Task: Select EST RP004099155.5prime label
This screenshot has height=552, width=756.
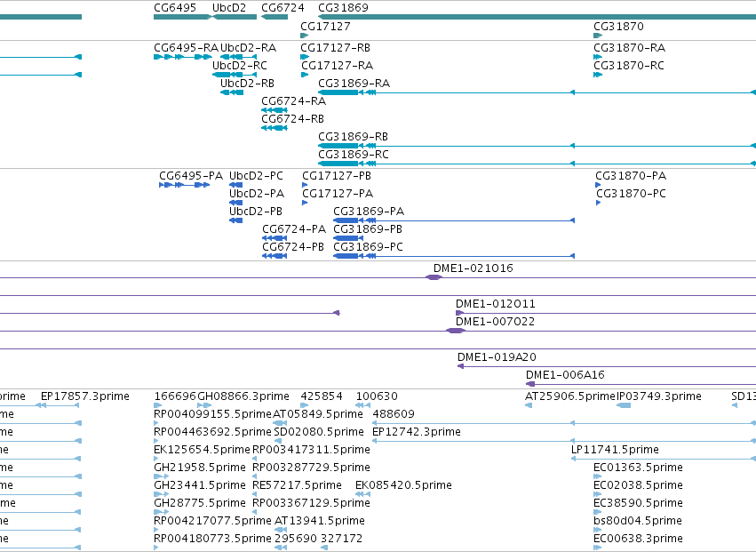Action: 212,414
